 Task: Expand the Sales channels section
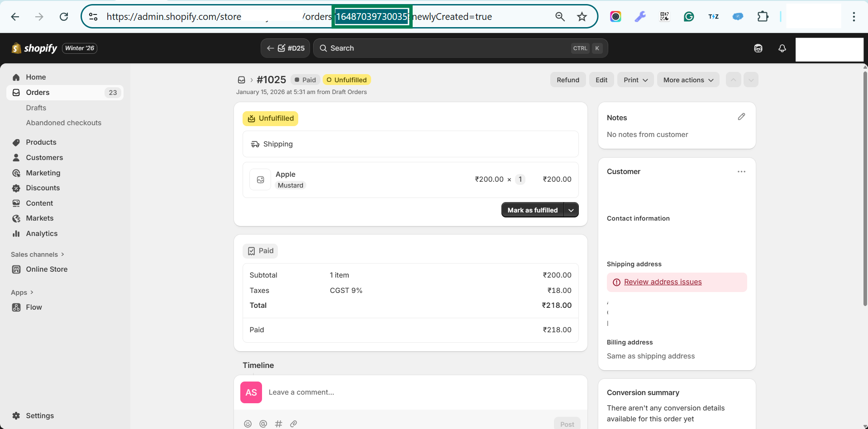pyautogui.click(x=38, y=255)
